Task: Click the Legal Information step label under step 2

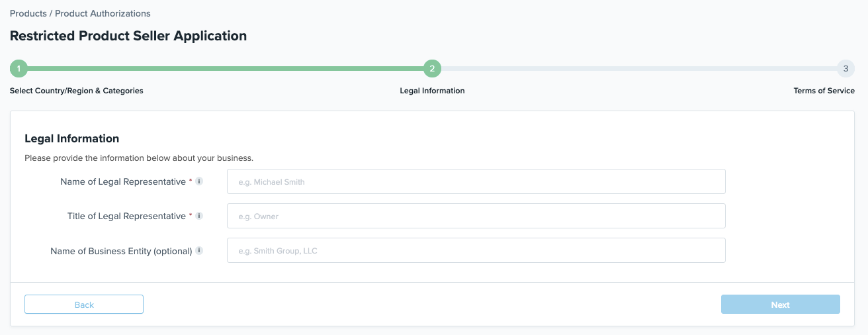Action: click(432, 91)
